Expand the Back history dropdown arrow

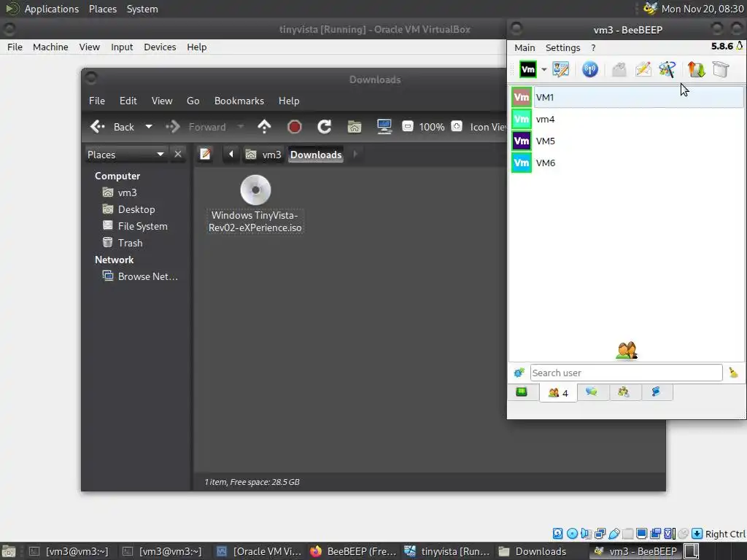(x=149, y=127)
